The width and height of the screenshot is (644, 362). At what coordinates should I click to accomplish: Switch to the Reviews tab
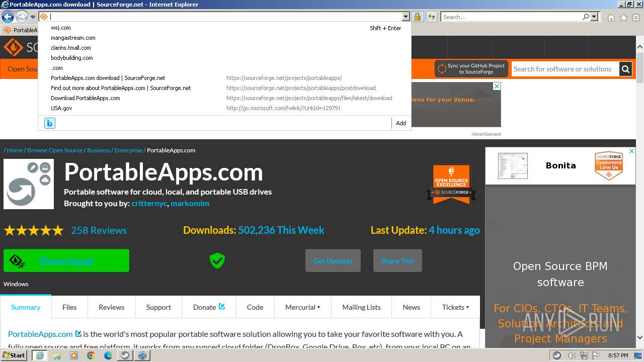tap(111, 307)
